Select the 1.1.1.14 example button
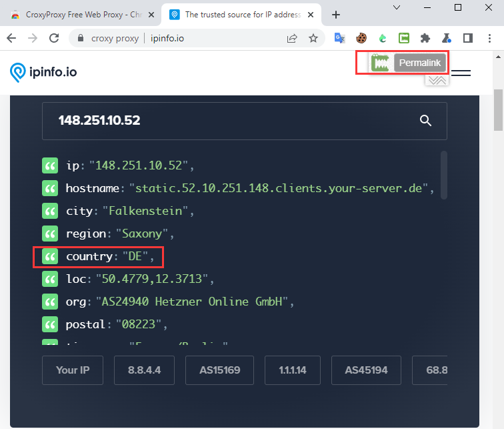The image size is (504, 429). tap(293, 370)
